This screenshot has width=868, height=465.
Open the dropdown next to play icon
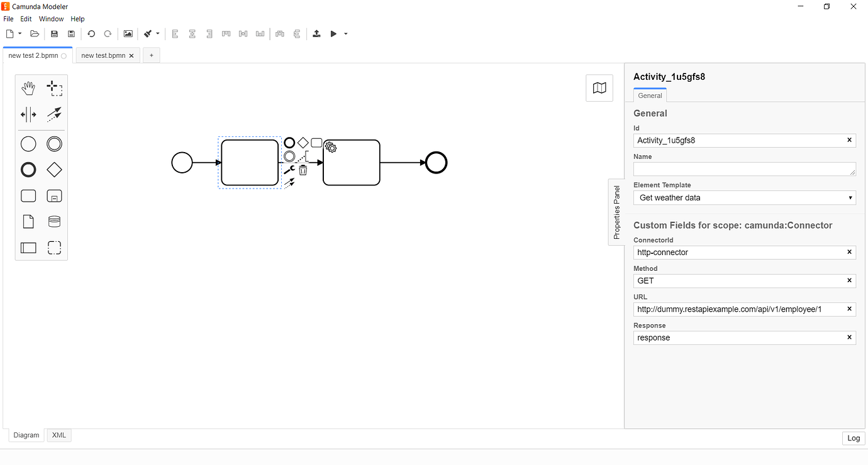346,34
